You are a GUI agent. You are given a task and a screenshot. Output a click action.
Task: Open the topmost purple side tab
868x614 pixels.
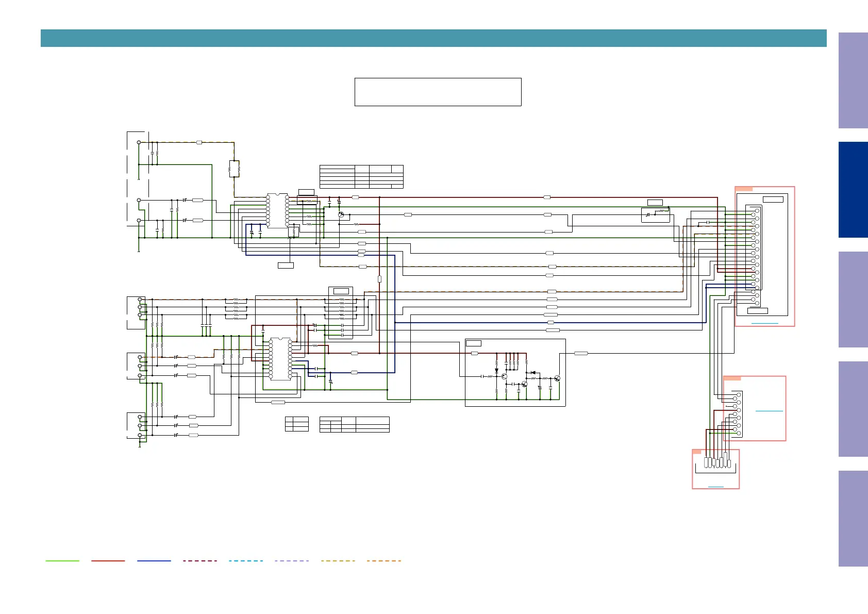(x=853, y=80)
